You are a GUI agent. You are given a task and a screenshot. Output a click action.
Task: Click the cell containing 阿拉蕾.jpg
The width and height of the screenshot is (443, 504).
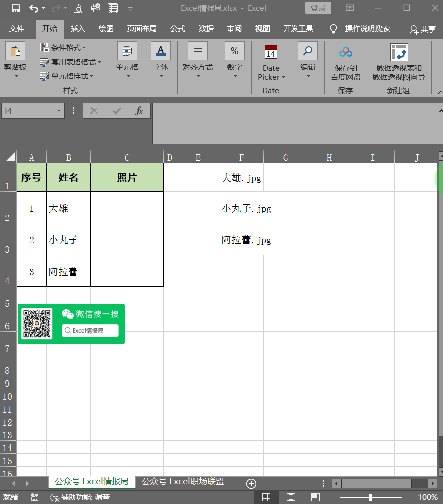[241, 239]
